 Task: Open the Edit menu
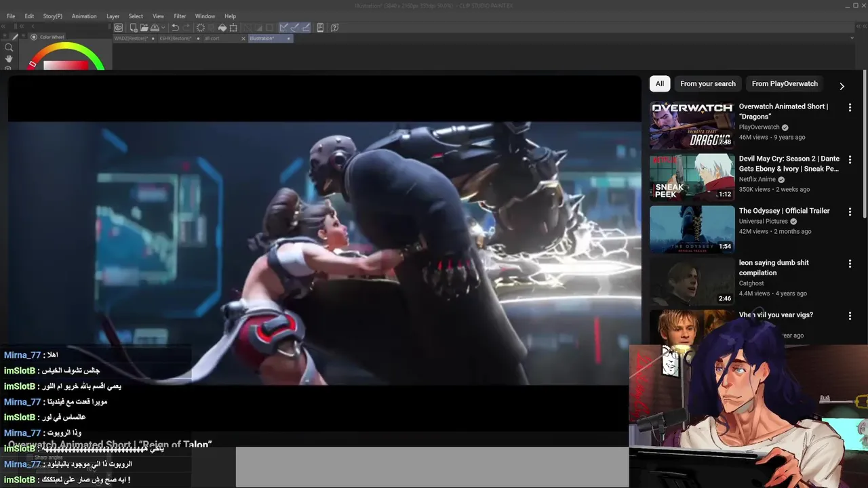tap(29, 16)
